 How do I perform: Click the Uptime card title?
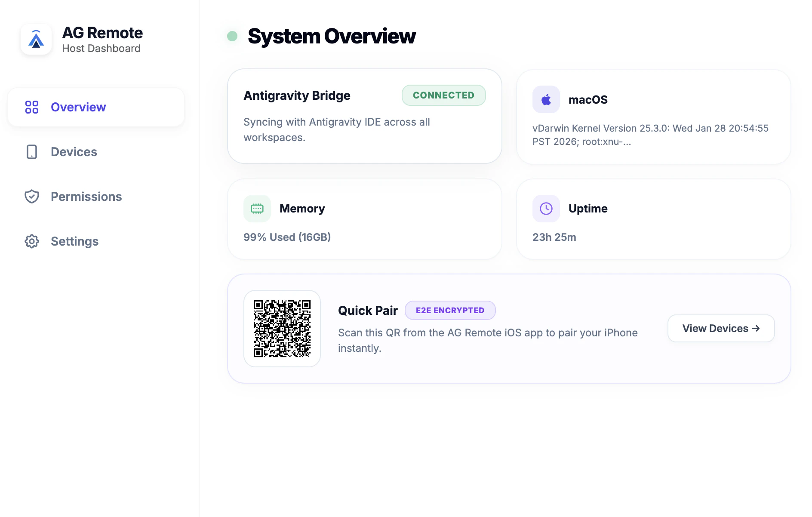click(x=588, y=209)
